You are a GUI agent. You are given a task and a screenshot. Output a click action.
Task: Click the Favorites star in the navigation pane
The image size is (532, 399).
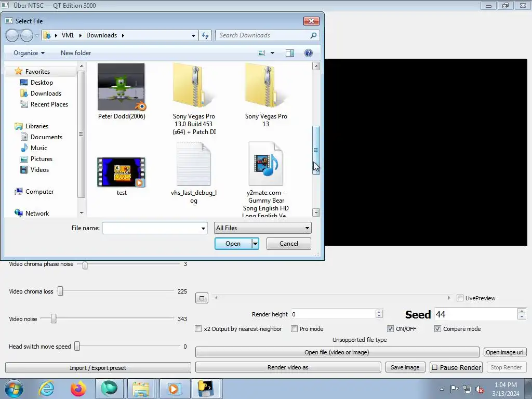pos(19,71)
